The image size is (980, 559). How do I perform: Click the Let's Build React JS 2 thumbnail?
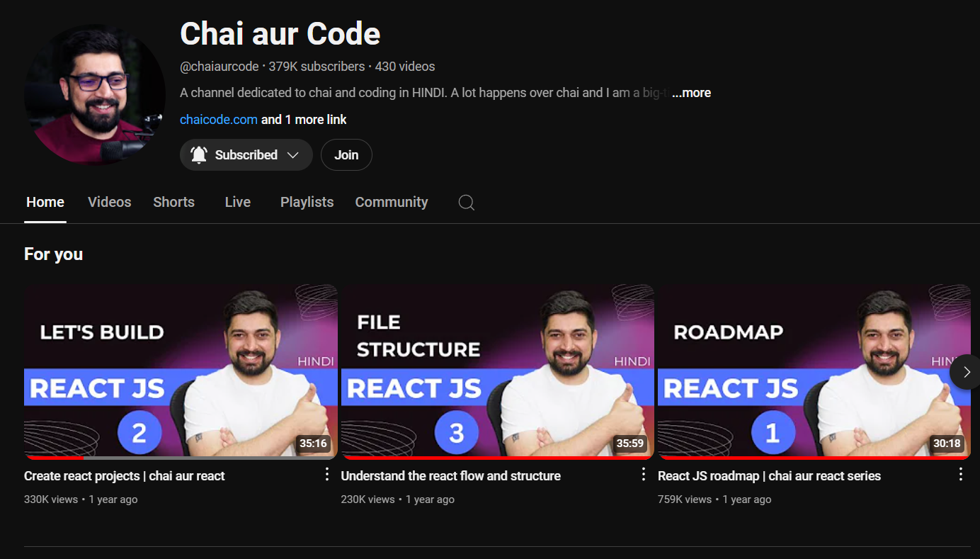tap(181, 371)
